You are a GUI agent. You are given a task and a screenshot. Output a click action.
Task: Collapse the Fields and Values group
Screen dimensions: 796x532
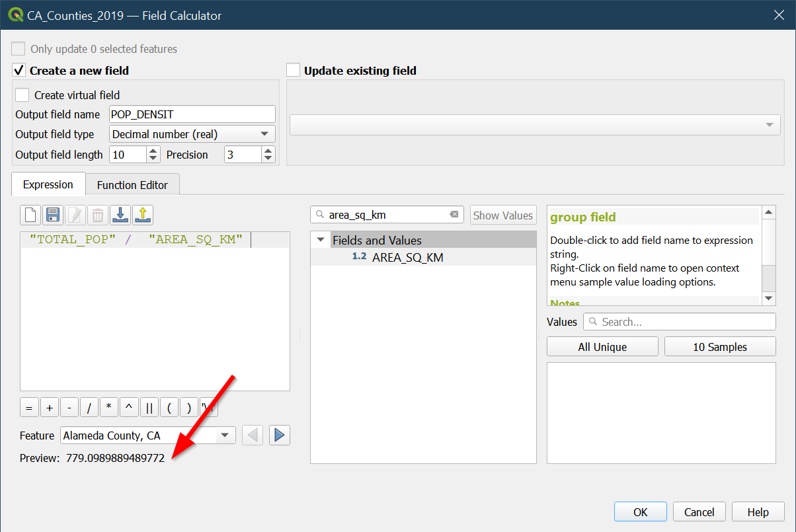321,240
